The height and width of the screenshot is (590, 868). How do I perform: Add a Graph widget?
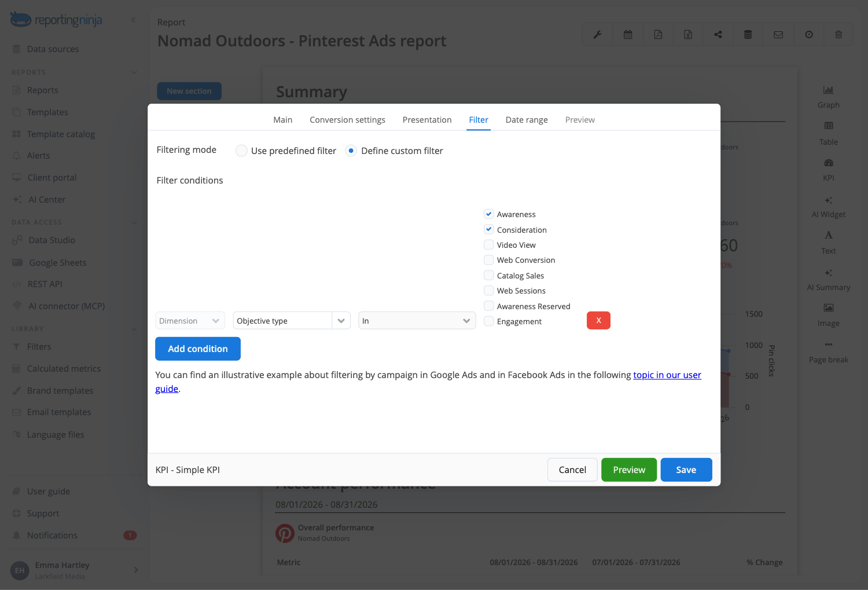[829, 97]
